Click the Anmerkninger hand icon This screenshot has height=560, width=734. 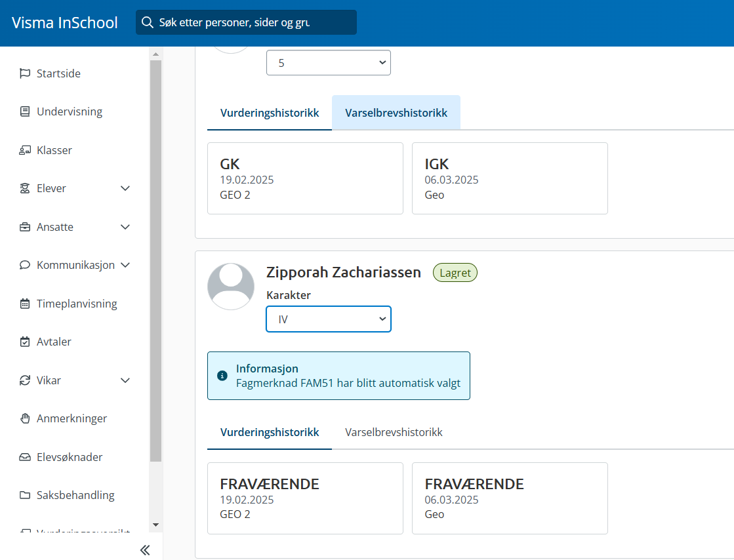pyautogui.click(x=25, y=418)
